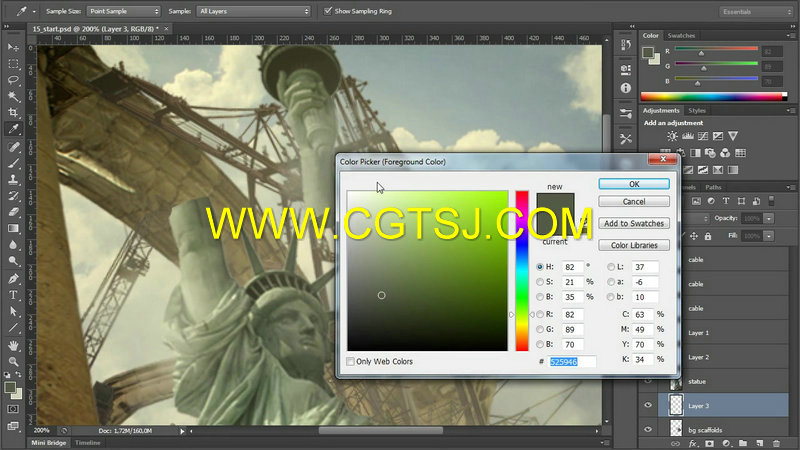Open the Mini Bridge tab
Image resolution: width=800 pixels, height=450 pixels.
click(48, 443)
